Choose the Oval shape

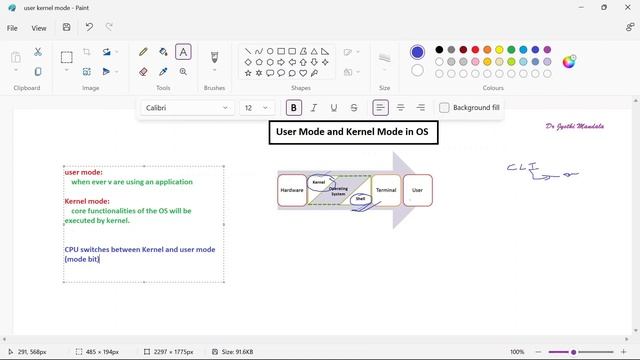[x=270, y=51]
